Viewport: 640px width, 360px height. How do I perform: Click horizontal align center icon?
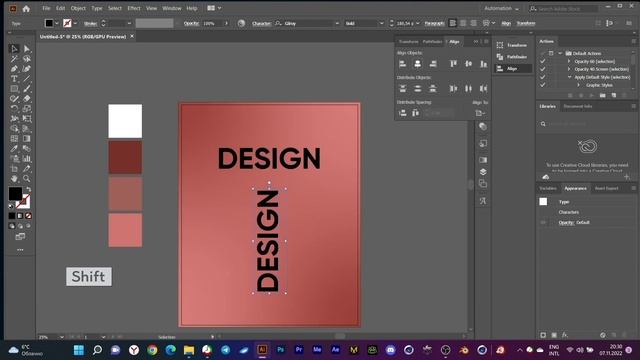coord(418,64)
